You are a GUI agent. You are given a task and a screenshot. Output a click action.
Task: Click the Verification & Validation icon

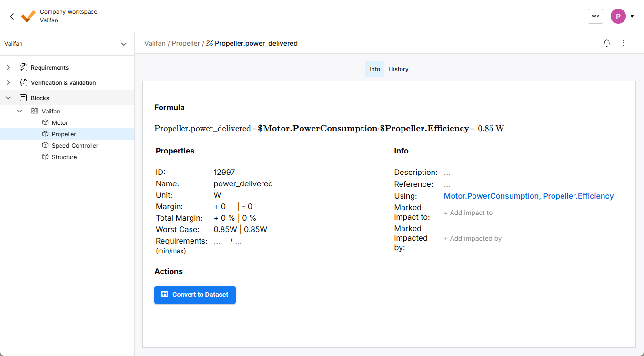point(23,83)
